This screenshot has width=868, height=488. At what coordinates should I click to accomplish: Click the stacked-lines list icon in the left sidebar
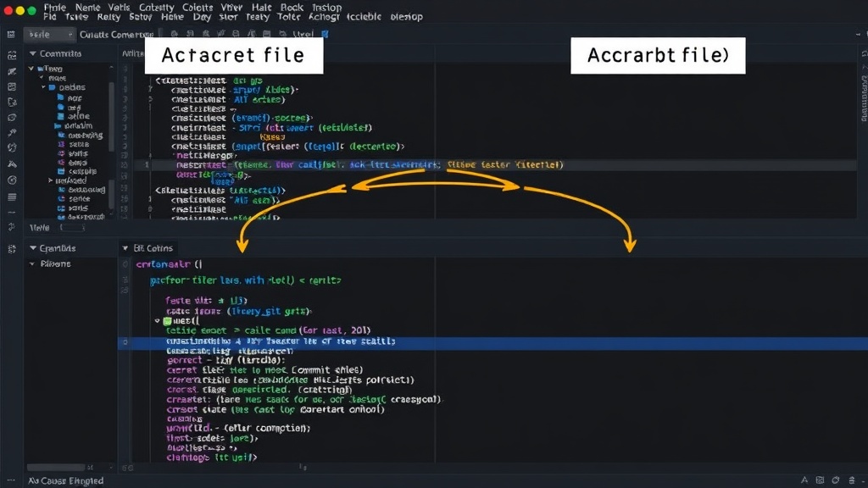coord(12,197)
